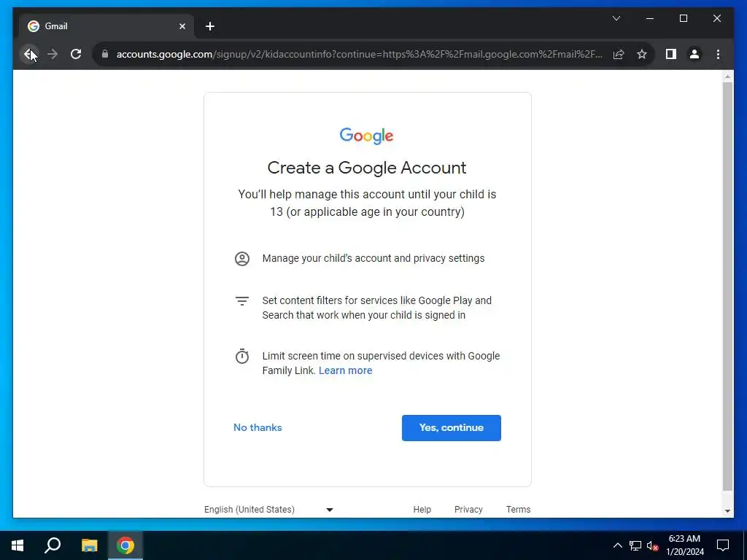Click the Create a Google Account heading
Image resolution: width=747 pixels, height=560 pixels.
[x=366, y=168]
